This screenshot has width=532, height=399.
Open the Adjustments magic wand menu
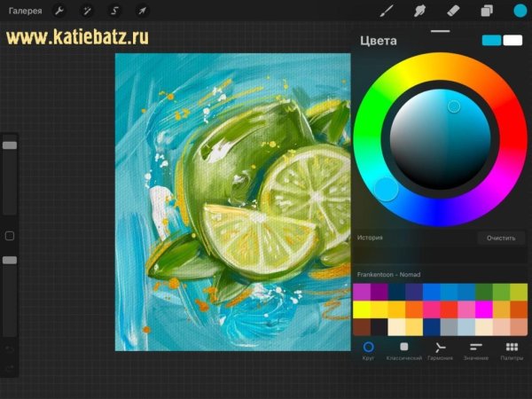(x=87, y=11)
